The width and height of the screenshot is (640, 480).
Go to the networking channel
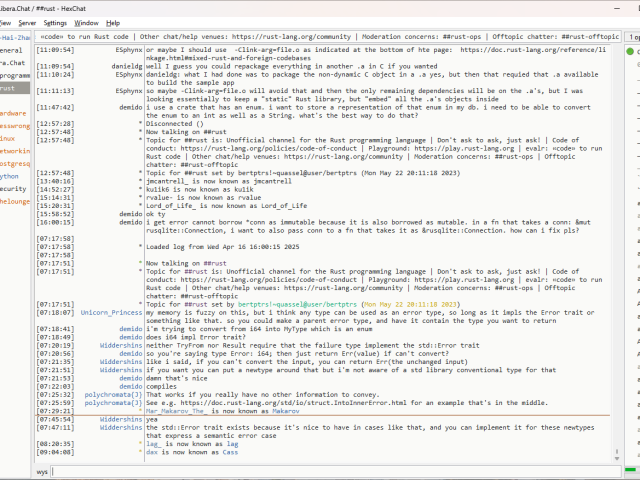point(13,151)
